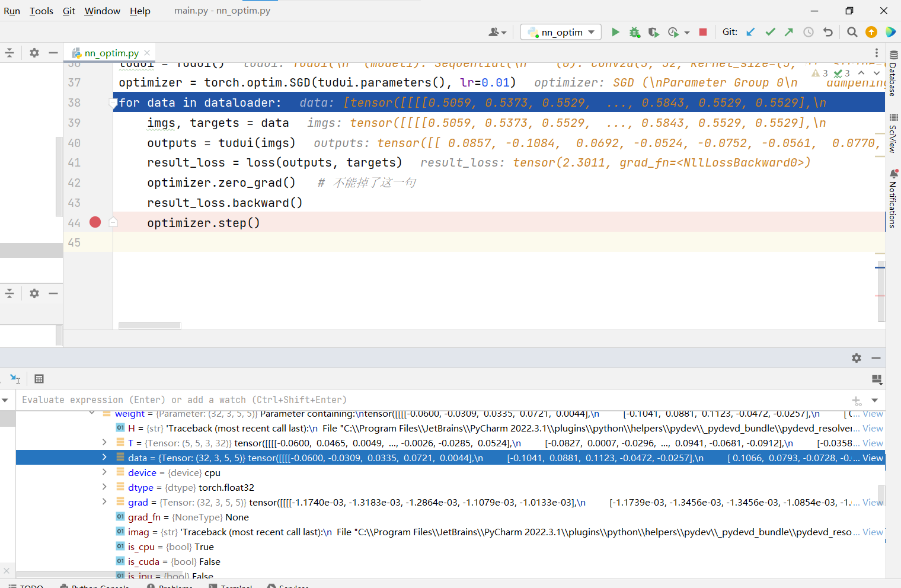
Task: Minimize the debug tool window
Action: 876,358
